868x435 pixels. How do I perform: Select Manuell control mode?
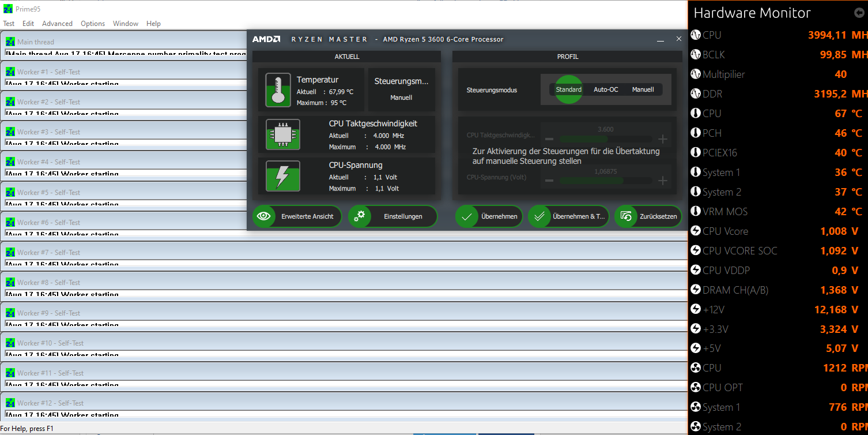point(643,89)
